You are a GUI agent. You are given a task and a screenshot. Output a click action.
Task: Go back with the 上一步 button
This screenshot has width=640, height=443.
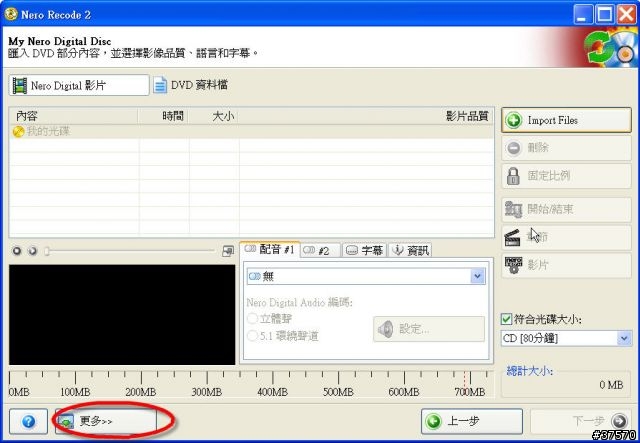coord(472,421)
